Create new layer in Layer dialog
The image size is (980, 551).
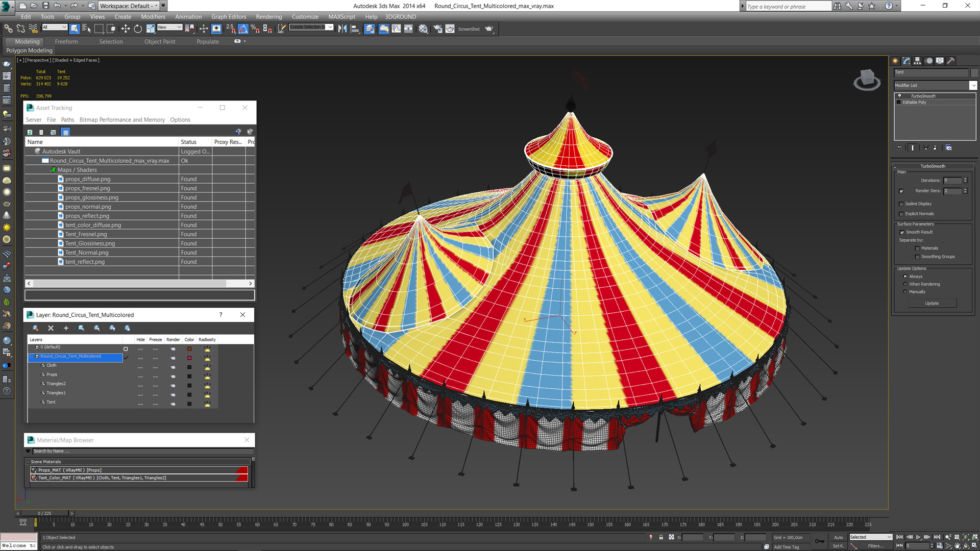[35, 328]
